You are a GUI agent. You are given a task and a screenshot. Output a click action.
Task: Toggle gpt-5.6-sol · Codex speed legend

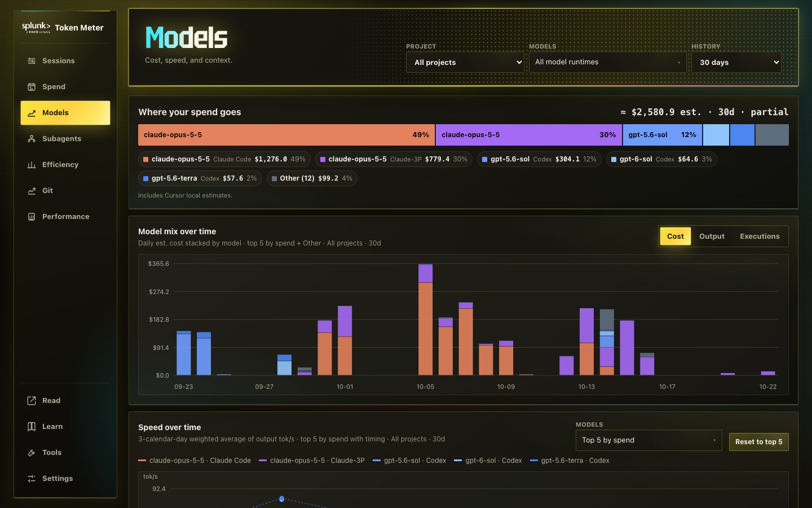(409, 461)
